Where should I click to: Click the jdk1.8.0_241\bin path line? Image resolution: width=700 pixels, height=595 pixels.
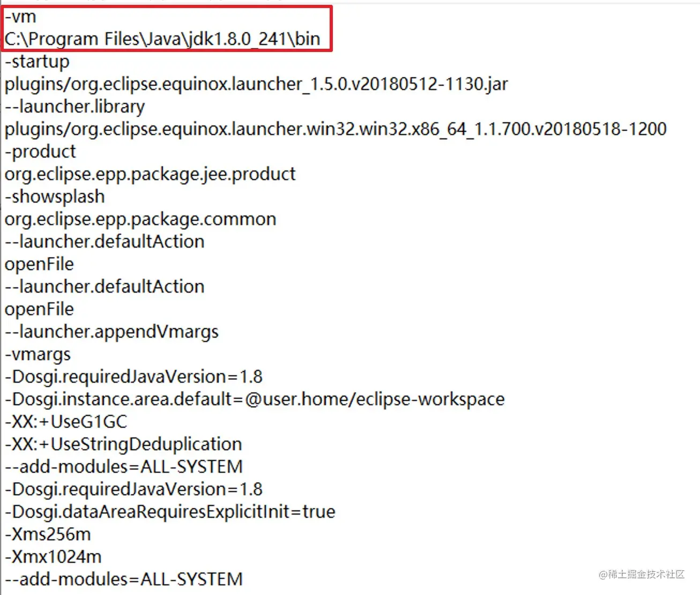click(162, 39)
